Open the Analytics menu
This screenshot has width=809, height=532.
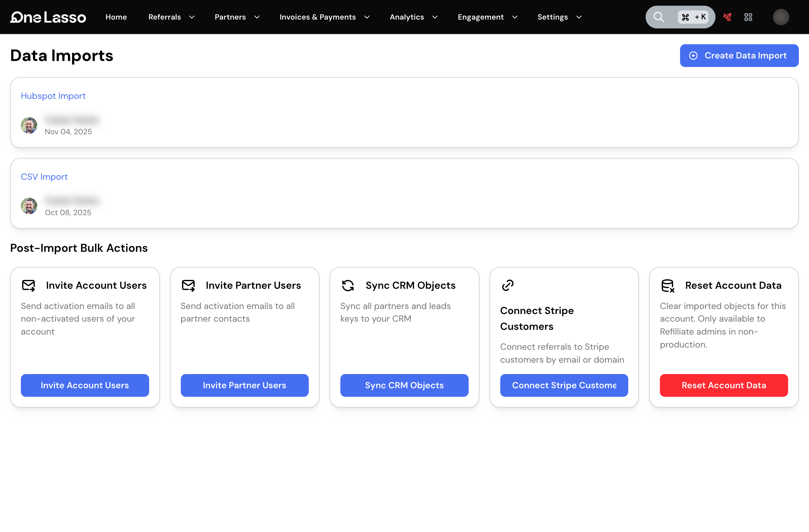[x=406, y=17]
